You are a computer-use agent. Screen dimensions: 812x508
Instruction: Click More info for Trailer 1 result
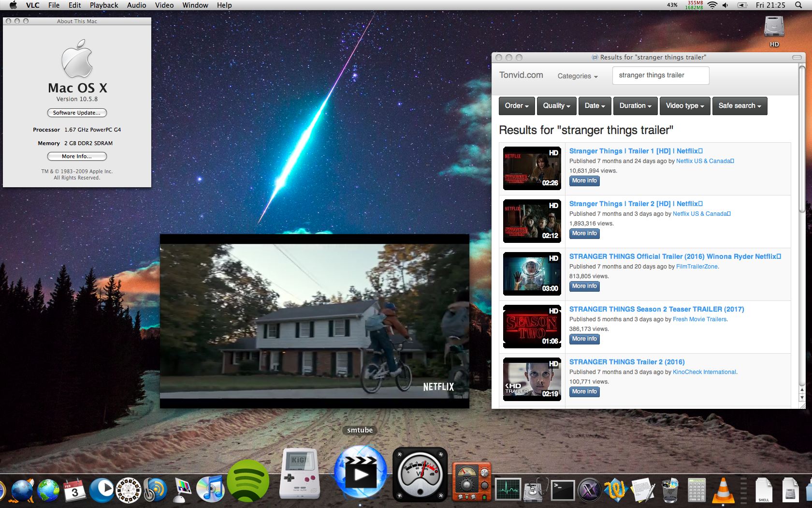(x=584, y=181)
